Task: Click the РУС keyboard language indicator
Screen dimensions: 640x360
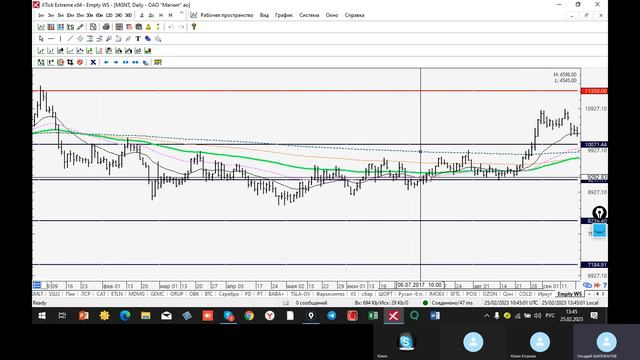Action: 550,316
